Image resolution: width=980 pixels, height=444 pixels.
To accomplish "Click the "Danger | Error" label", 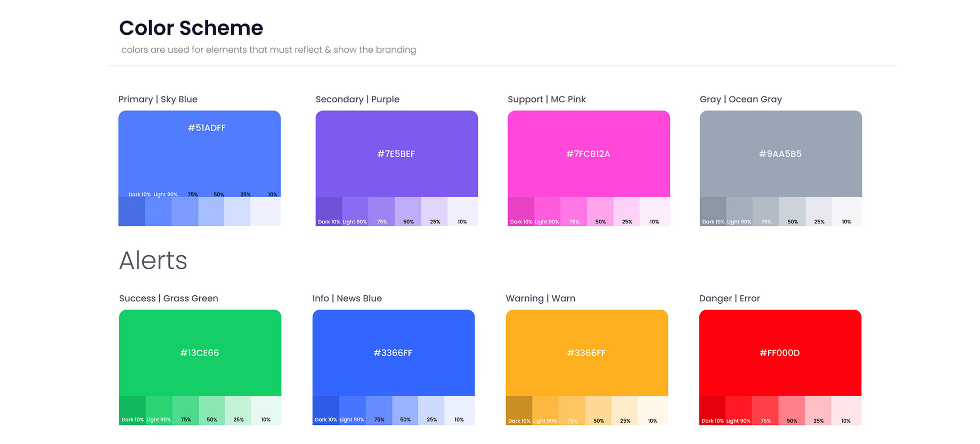I will tap(729, 298).
